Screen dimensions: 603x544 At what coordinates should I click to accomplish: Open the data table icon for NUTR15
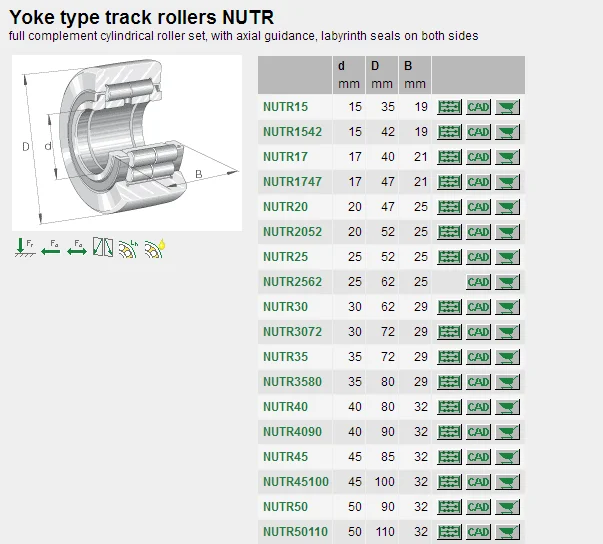(x=449, y=107)
